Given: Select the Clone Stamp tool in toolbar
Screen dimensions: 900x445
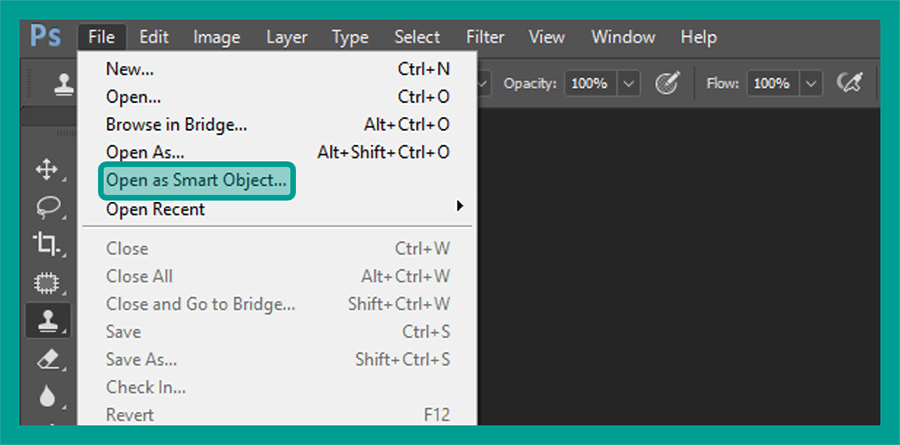Looking at the screenshot, I should [48, 321].
